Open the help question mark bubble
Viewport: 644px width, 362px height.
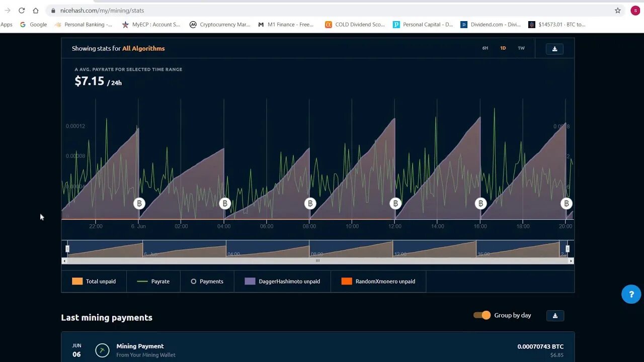tap(631, 294)
